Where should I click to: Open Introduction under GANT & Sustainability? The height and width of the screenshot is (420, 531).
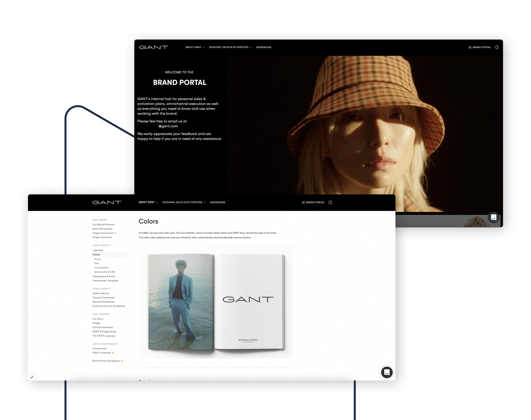point(99,348)
